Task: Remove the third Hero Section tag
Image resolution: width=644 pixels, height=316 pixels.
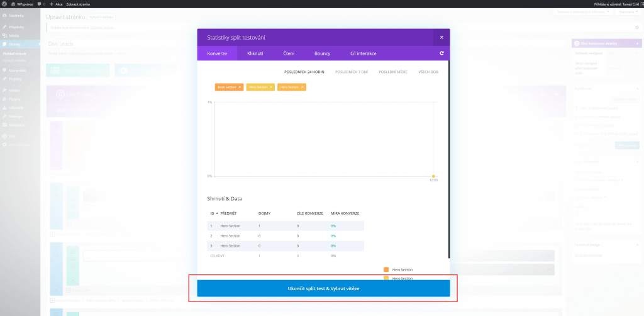Action: (303, 87)
